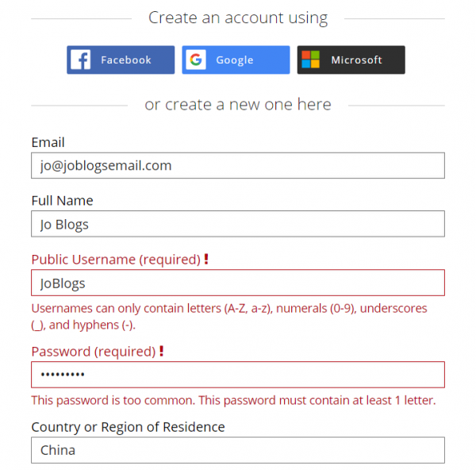Image resolution: width=476 pixels, height=470 pixels.
Task: Click the Google G logo icon
Action: 195,60
